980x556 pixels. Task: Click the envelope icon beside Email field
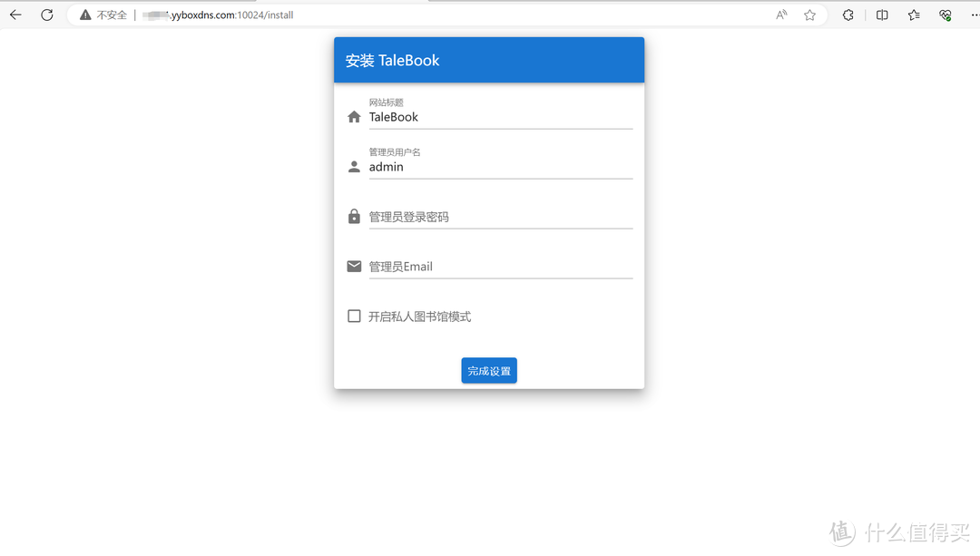(x=354, y=266)
